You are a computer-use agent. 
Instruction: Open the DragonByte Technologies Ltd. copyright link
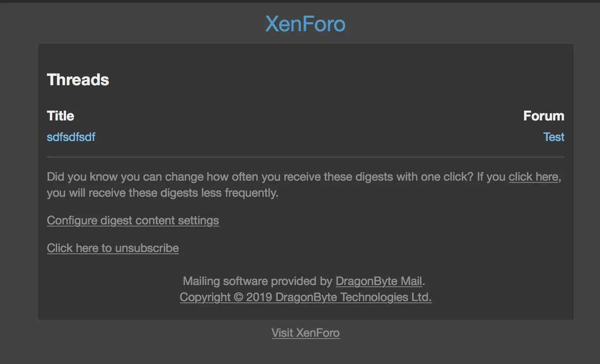pyautogui.click(x=306, y=297)
